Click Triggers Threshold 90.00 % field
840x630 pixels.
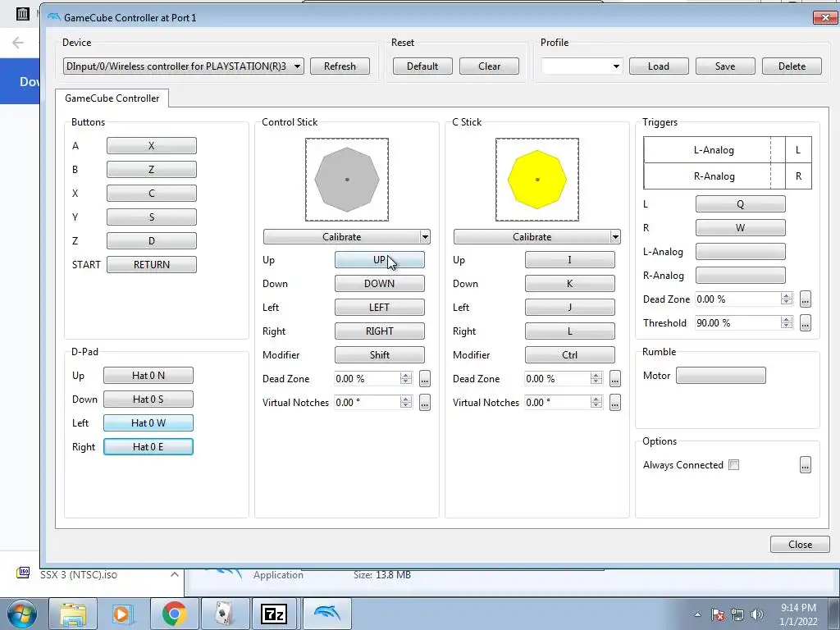pyautogui.click(x=737, y=323)
